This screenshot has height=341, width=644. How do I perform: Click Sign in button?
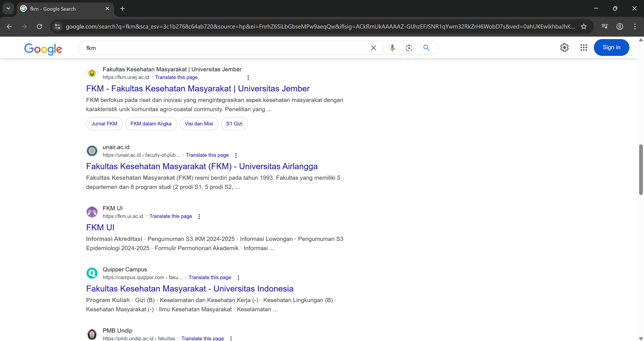tap(611, 48)
